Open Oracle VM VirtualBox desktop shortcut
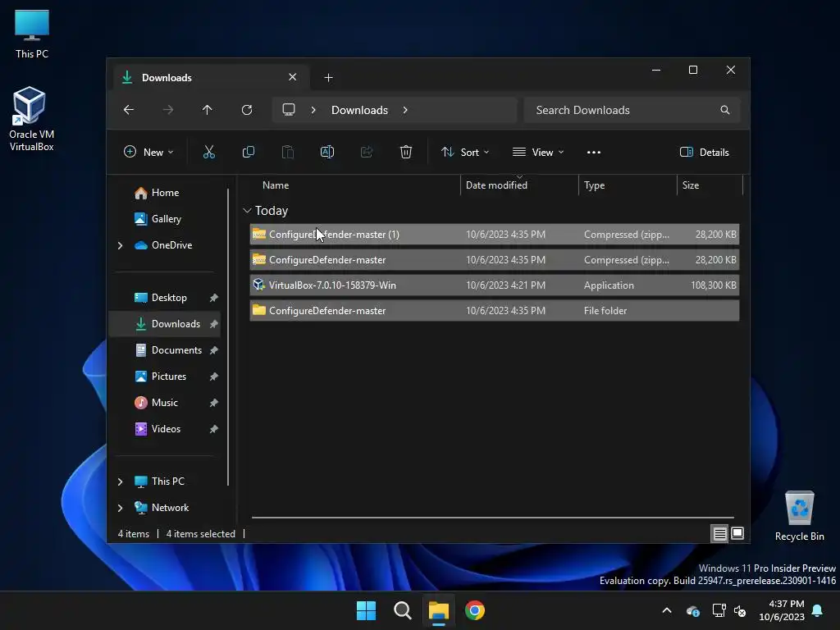 32,119
